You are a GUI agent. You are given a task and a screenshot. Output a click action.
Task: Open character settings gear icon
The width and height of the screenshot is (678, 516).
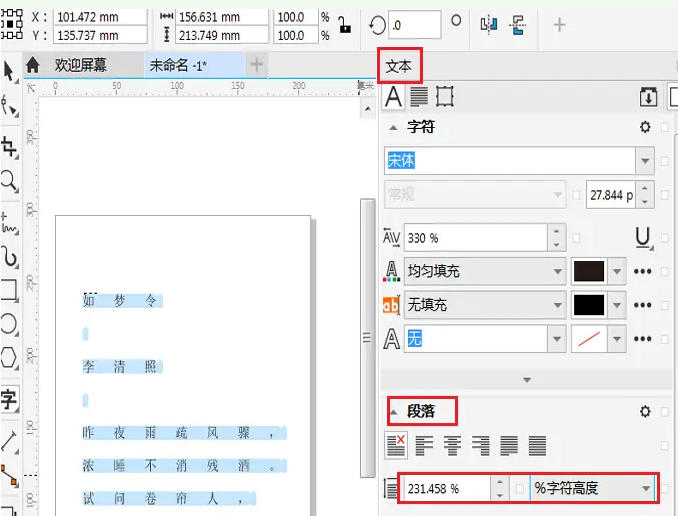[645, 127]
